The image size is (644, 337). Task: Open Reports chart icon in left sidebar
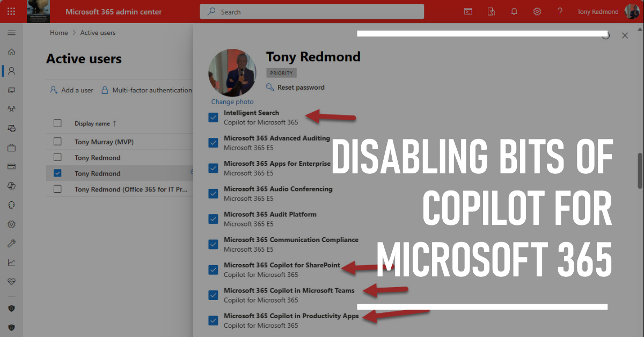[11, 262]
